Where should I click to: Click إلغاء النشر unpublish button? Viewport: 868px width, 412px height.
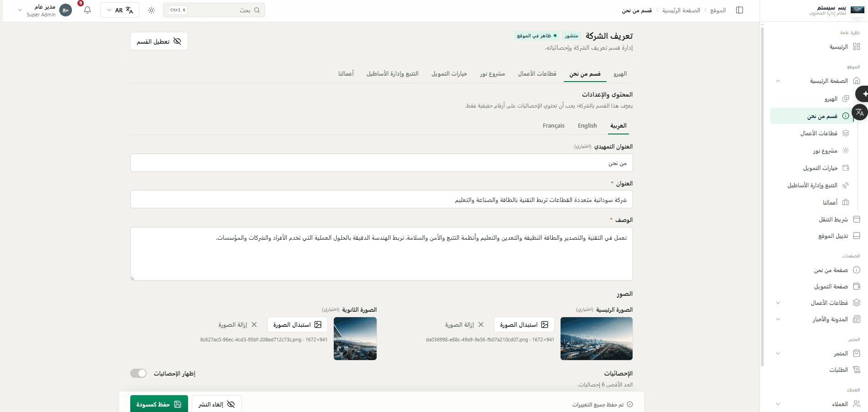217,404
